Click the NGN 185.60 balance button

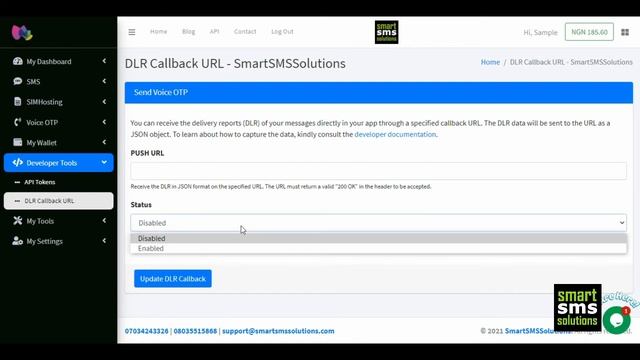589,32
